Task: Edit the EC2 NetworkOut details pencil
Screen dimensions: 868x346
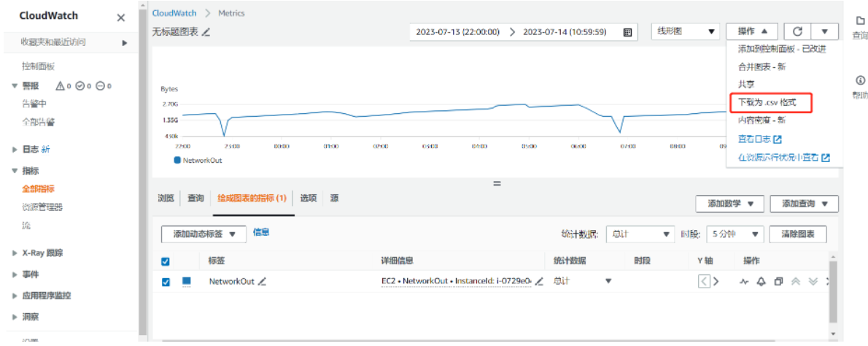Action: [539, 281]
